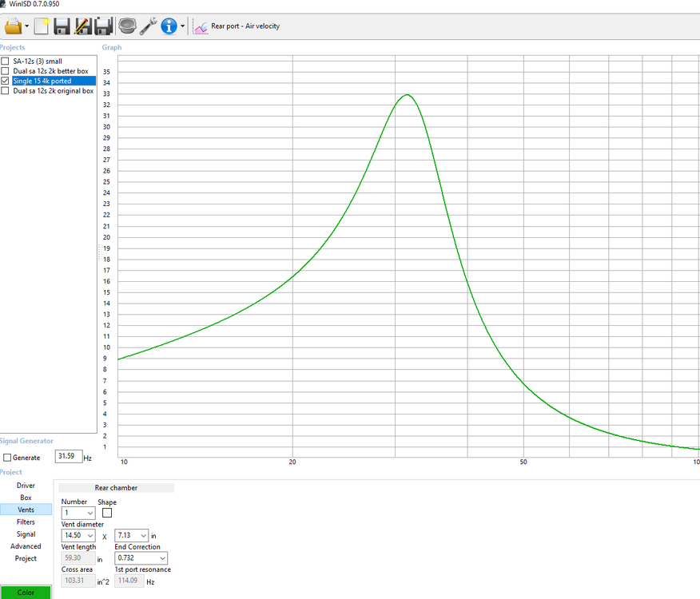Check Dual sa 12s 2k original box checkbox

5,90
